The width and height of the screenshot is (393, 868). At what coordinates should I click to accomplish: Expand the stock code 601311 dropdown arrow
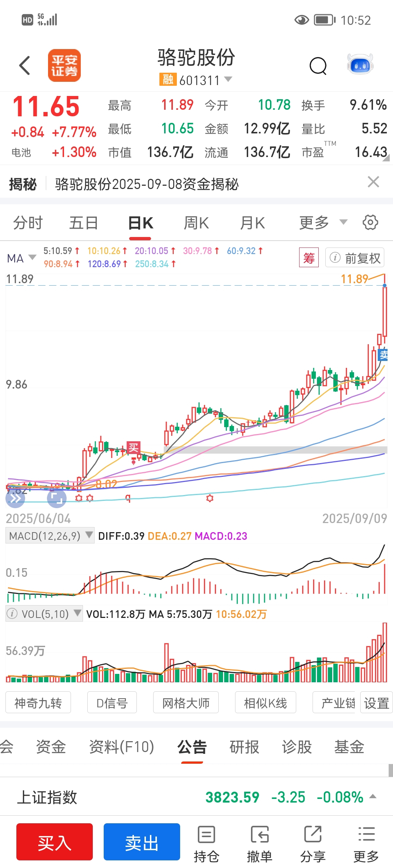pos(228,79)
